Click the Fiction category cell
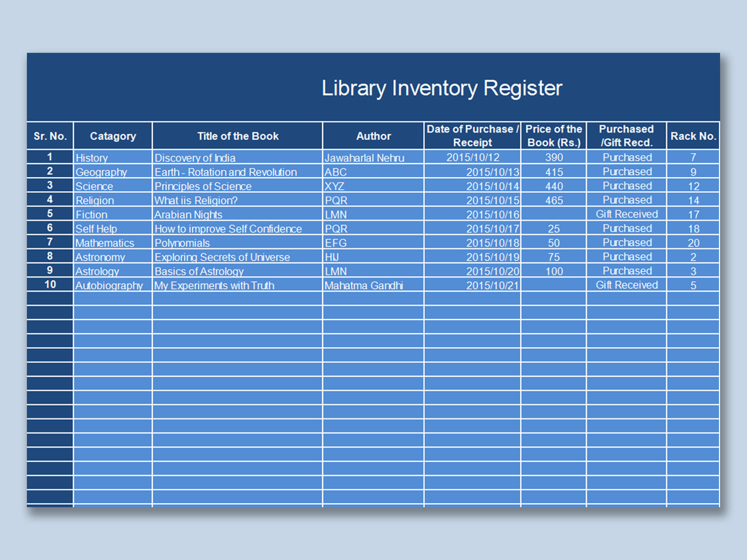Viewport: 747px width, 560px height. click(x=113, y=214)
